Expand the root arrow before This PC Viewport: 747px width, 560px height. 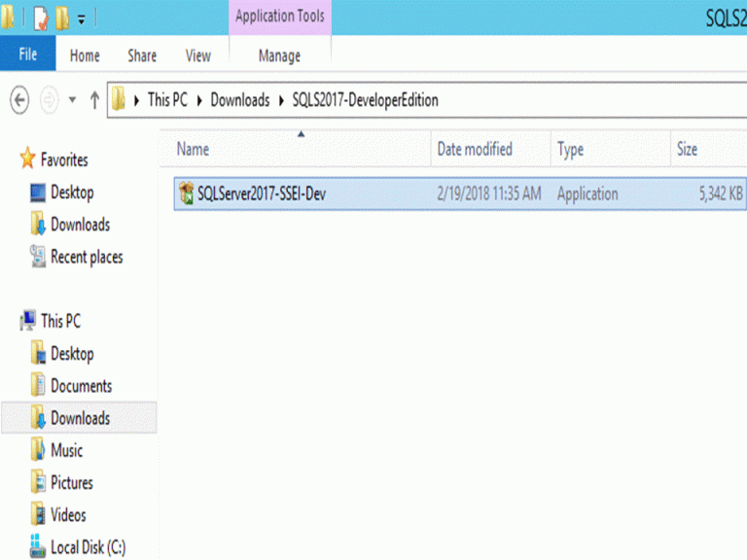tap(137, 100)
